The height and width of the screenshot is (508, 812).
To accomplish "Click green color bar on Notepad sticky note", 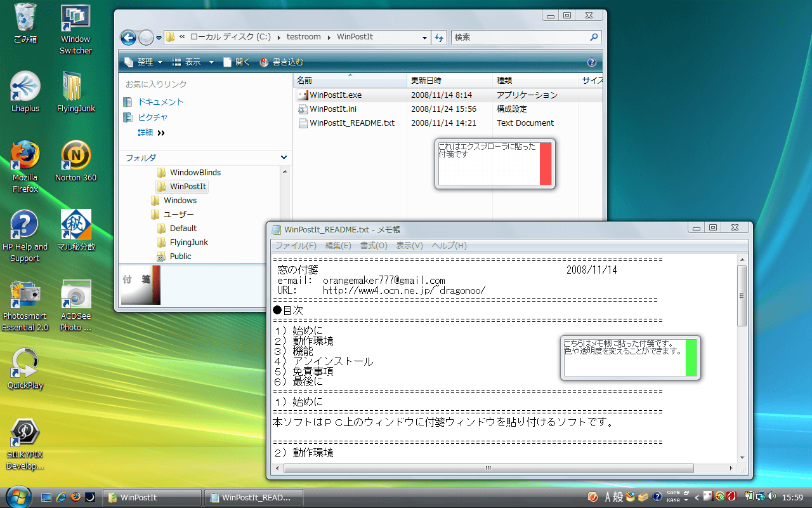I will tap(691, 358).
